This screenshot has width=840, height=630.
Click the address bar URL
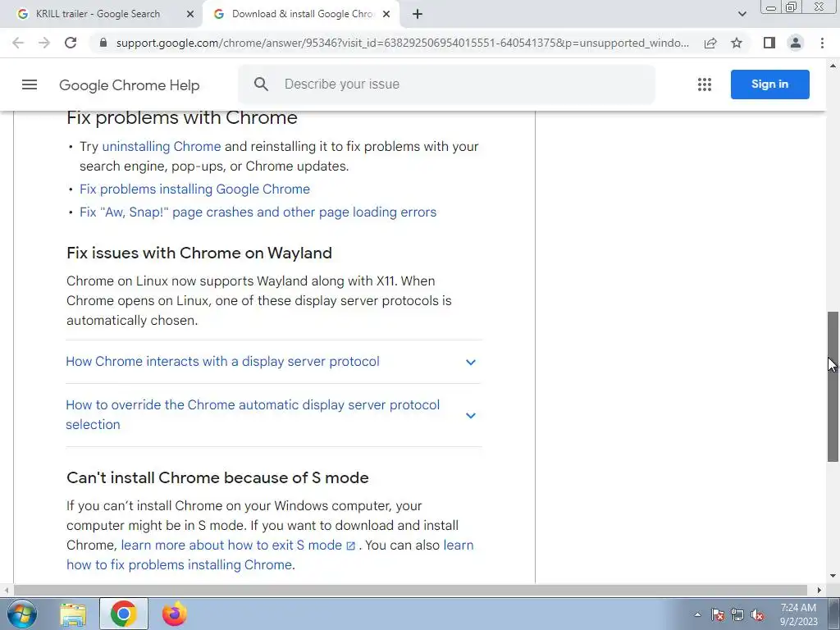pyautogui.click(x=402, y=43)
